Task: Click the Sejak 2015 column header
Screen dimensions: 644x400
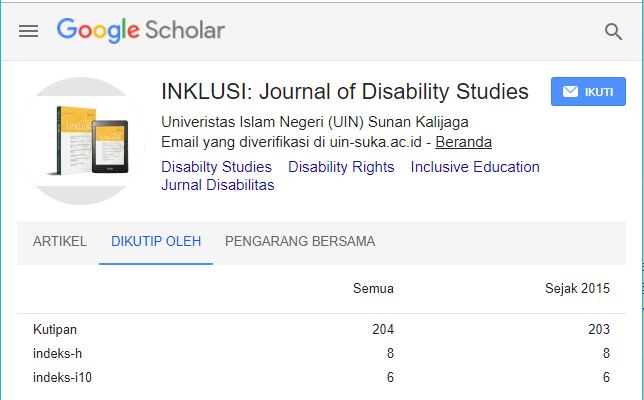Action: (x=577, y=289)
